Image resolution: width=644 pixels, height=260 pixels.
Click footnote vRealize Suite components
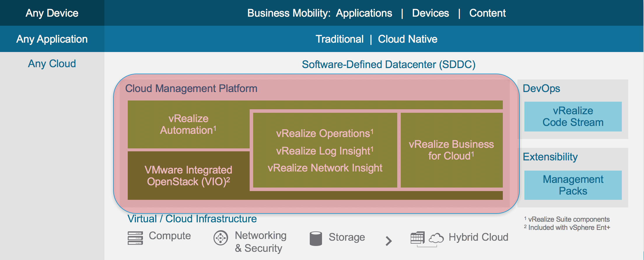coord(567,219)
